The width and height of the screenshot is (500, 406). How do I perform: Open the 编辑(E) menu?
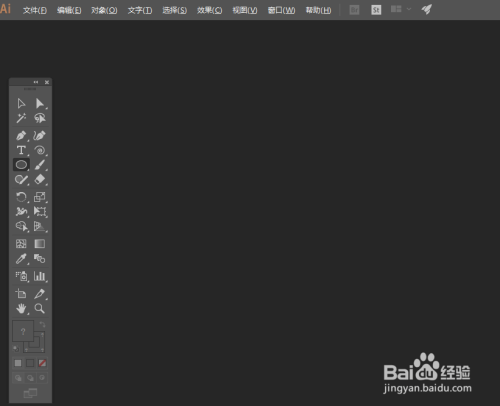[69, 10]
